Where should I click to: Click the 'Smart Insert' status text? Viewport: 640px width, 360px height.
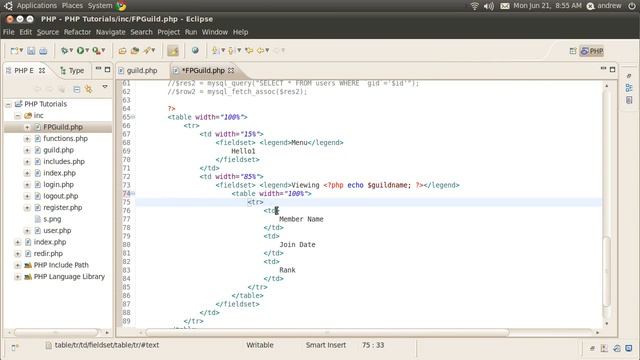point(326,345)
